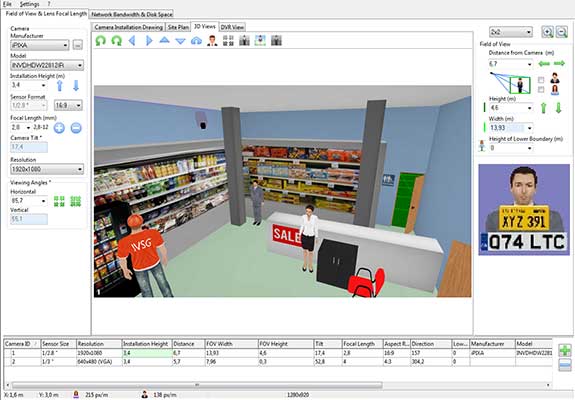
Task: Rotate the 3D view counterclockwise
Action: coord(100,41)
